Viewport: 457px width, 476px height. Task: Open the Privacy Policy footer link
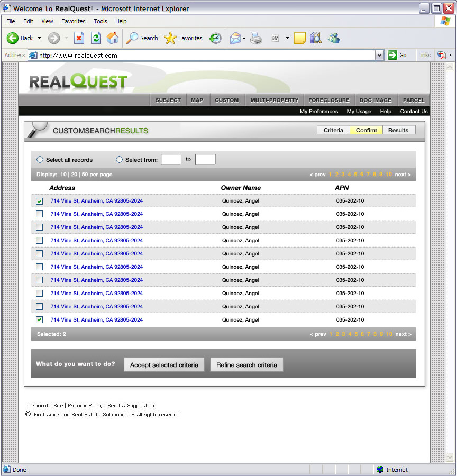pyautogui.click(x=85, y=405)
